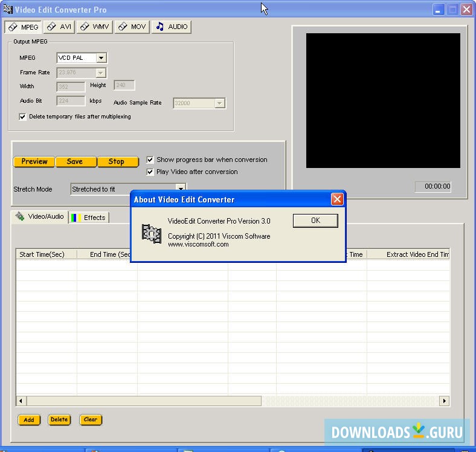Switch to the AVI output tab
This screenshot has height=452, width=476.
(59, 27)
